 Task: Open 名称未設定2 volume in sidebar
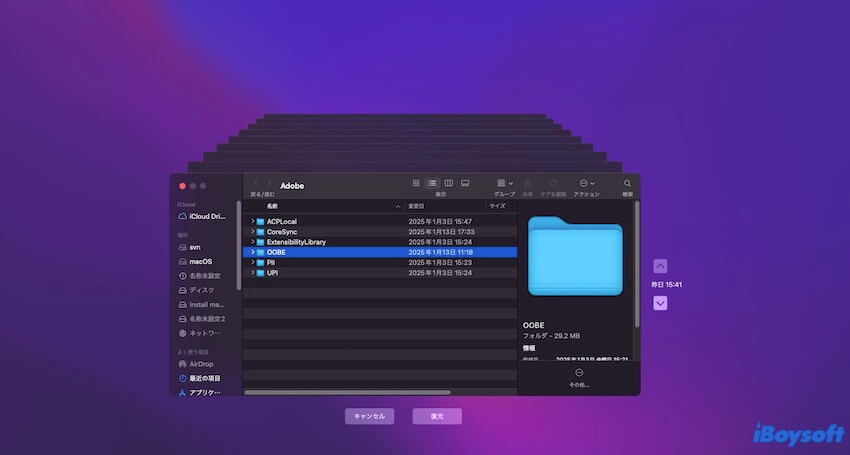coord(207,319)
